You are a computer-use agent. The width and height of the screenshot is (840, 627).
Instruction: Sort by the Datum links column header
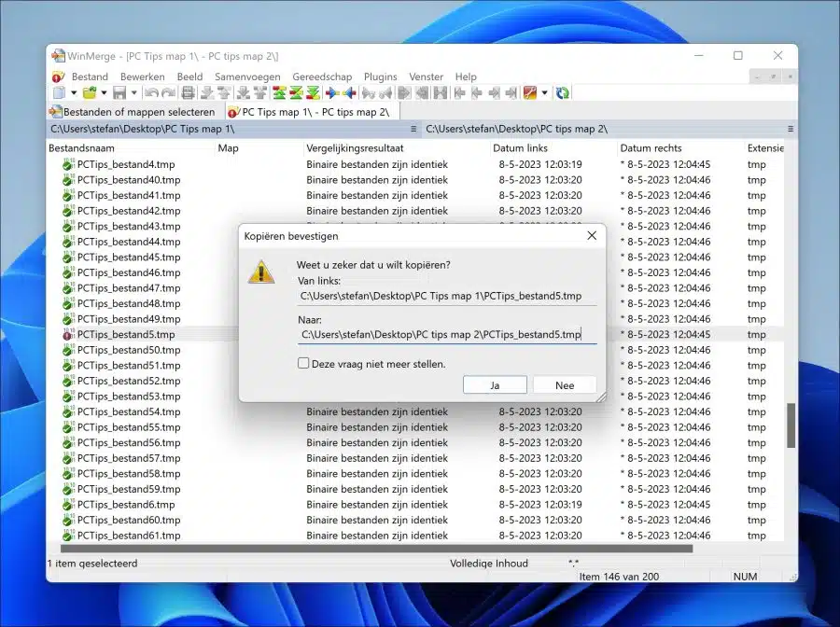(553, 148)
